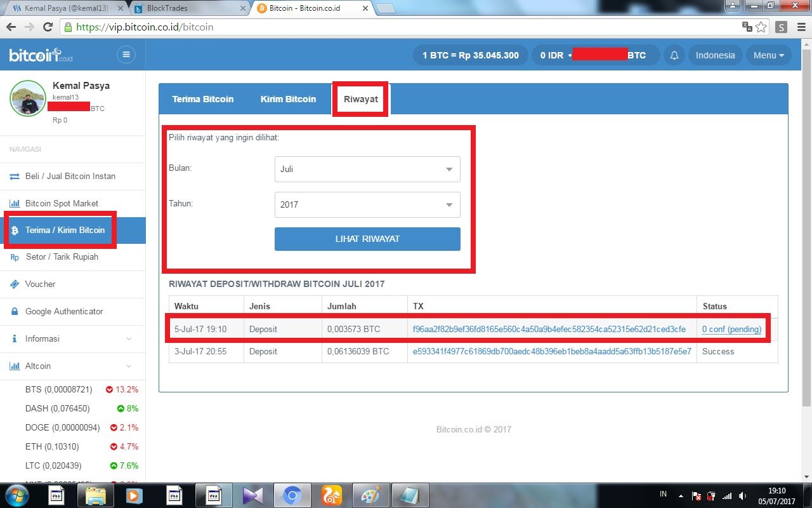Open the Bulan dropdown showing Juli

367,170
